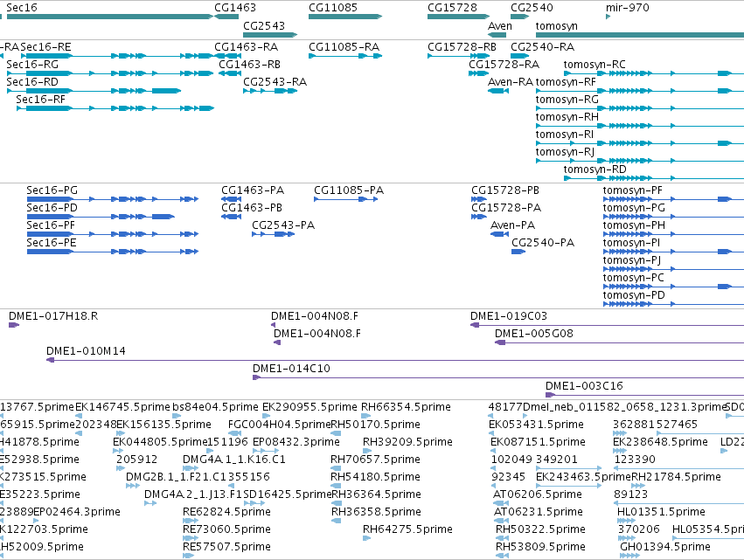Click the Sec16 gene bar
The height and width of the screenshot is (560, 744).
click(110, 17)
